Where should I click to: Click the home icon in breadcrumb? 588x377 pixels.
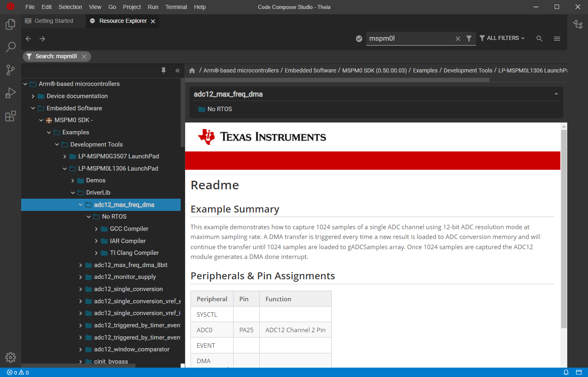(192, 70)
